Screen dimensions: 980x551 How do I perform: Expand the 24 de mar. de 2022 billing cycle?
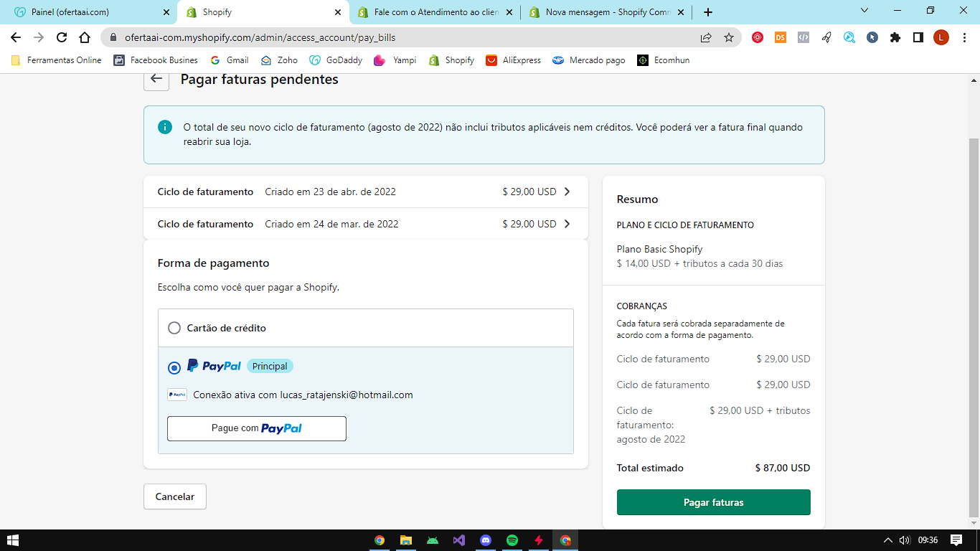[x=366, y=224]
